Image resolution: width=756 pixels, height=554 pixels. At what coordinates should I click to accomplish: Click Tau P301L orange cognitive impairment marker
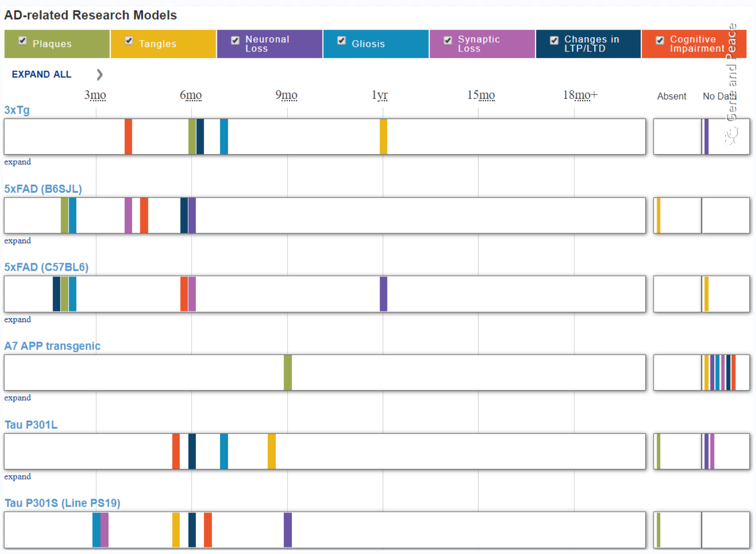tap(176, 451)
